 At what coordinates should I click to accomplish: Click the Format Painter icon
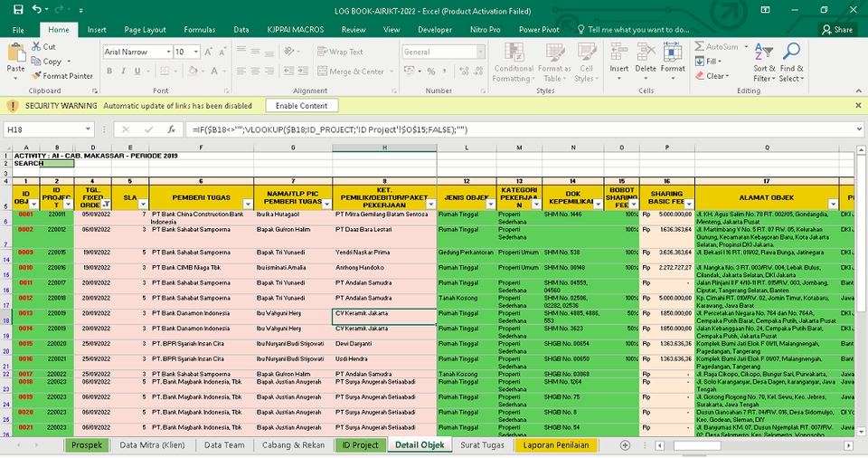36,76
